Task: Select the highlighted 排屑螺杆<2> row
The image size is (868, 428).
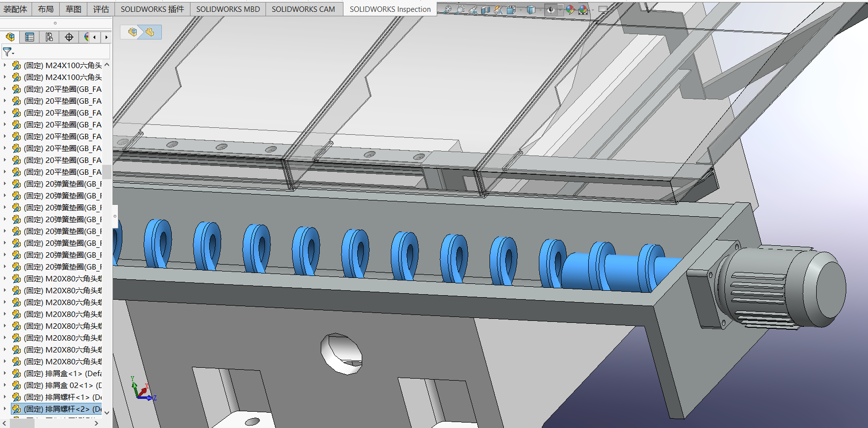Action: click(x=56, y=409)
